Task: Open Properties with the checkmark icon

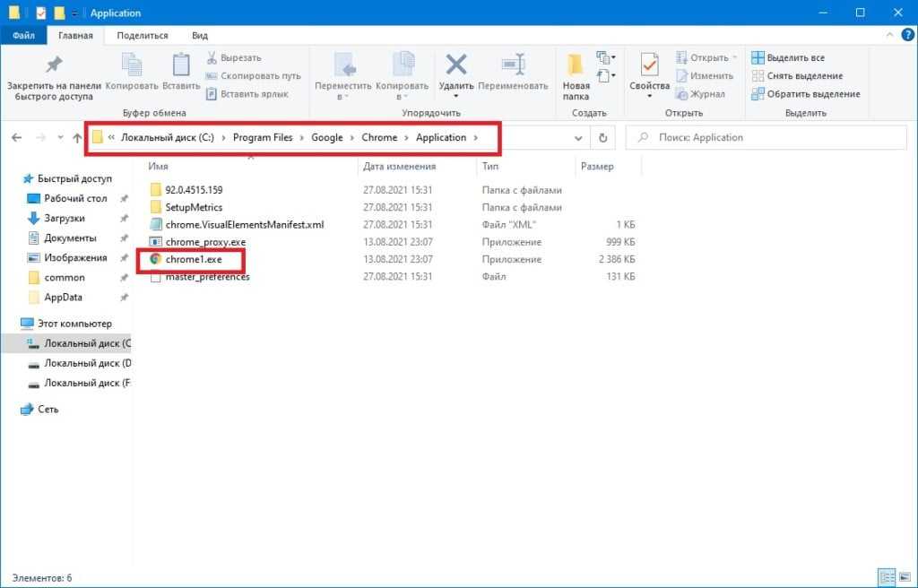Action: coord(649,65)
